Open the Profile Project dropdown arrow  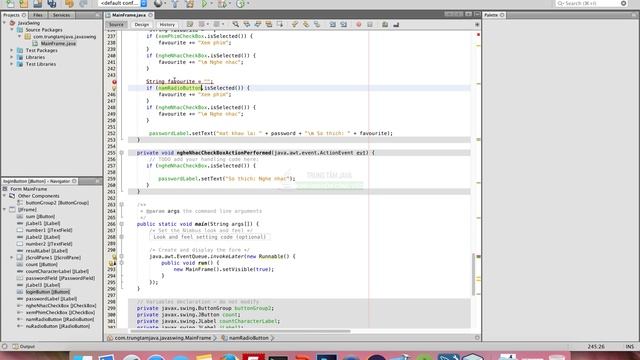pyautogui.click(x=247, y=4)
